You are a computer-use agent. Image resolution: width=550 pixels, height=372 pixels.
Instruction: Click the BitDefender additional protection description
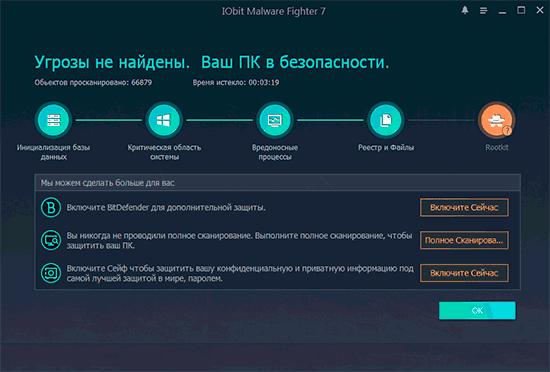[166, 208]
